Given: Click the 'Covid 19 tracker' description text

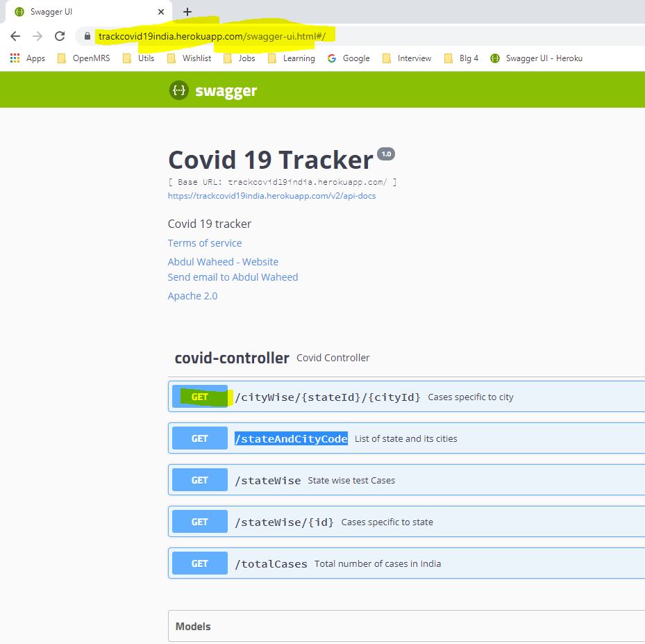Looking at the screenshot, I should (x=210, y=224).
